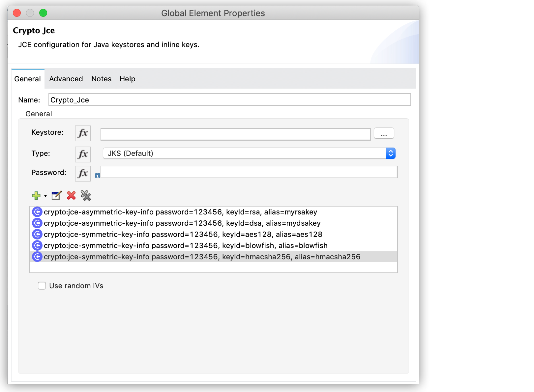Select the keyId=aes128 symmetric key entry
This screenshot has width=534, height=392.
pos(183,234)
